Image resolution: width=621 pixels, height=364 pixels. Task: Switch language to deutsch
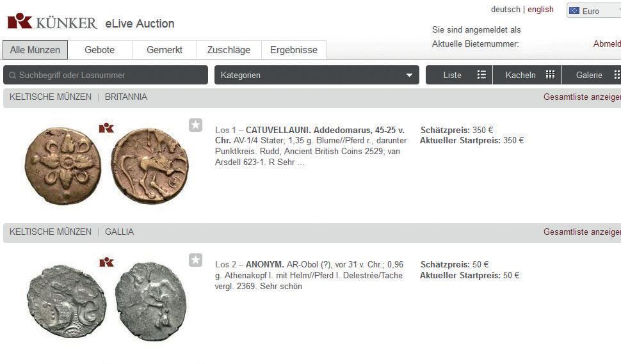point(505,10)
